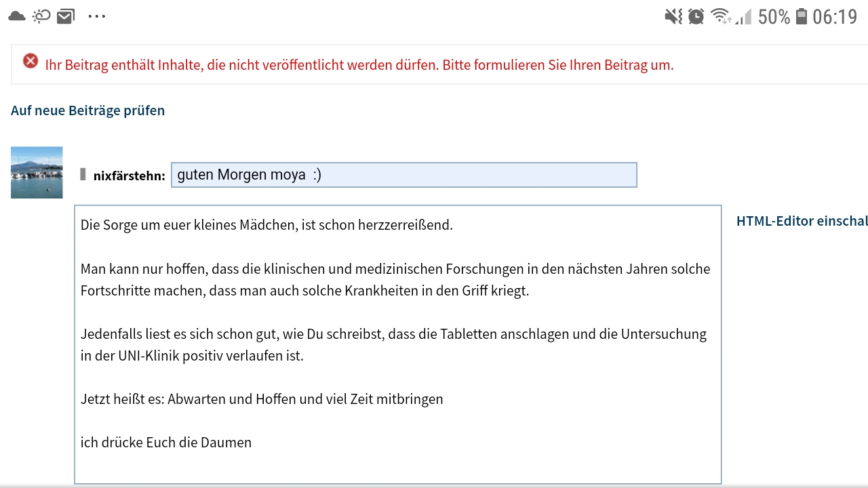
Task: Tap the 50% battery percentage
Action: pos(774,16)
